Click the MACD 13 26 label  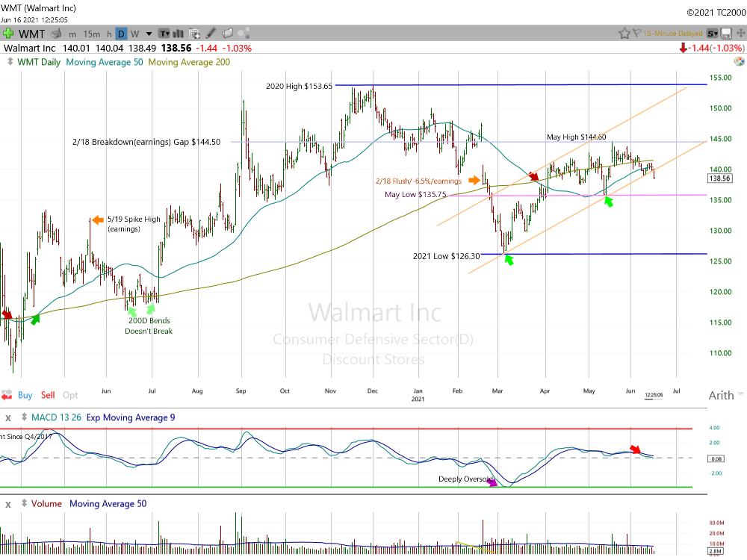coord(56,417)
